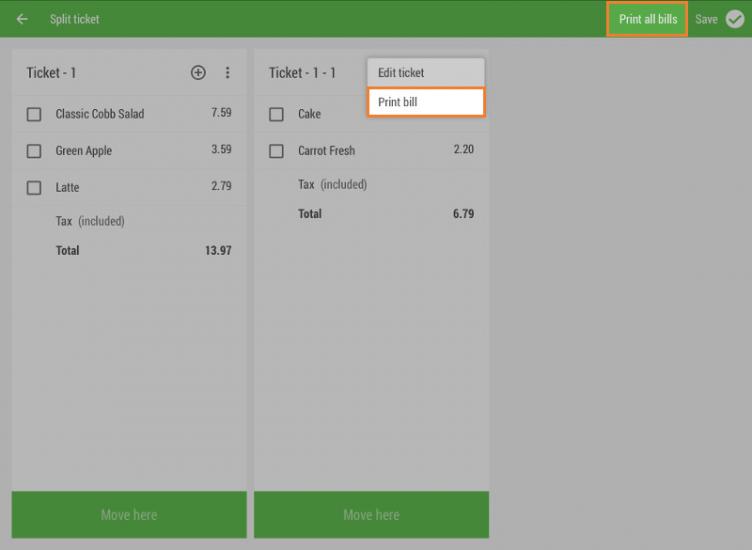Screen dimensions: 752x550
Task: Click the Split ticket title
Action: pyautogui.click(x=74, y=19)
